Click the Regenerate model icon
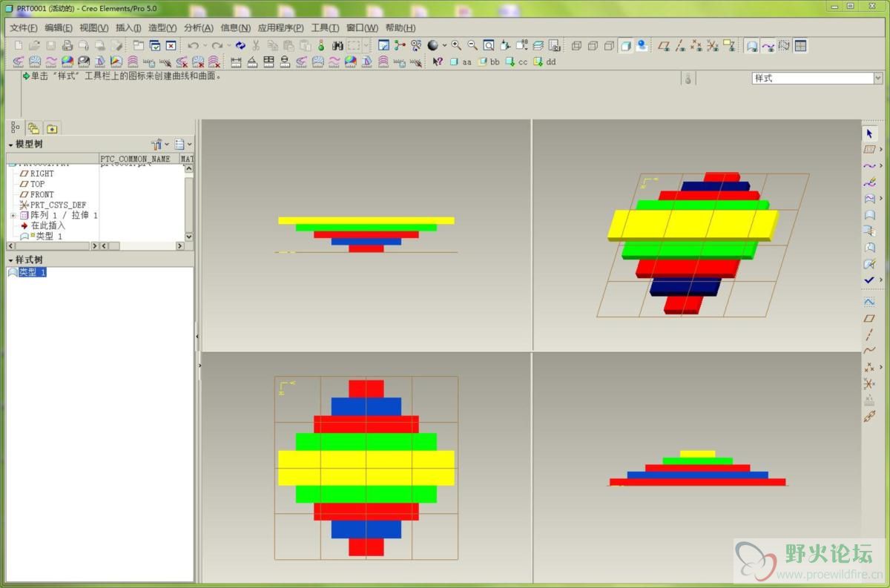The height and width of the screenshot is (588, 890). [240, 45]
